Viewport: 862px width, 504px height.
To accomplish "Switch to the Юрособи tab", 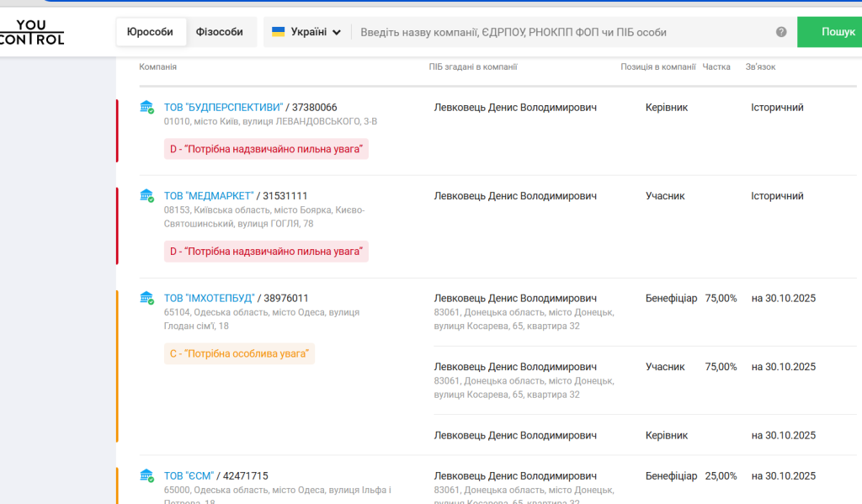I will click(x=150, y=32).
